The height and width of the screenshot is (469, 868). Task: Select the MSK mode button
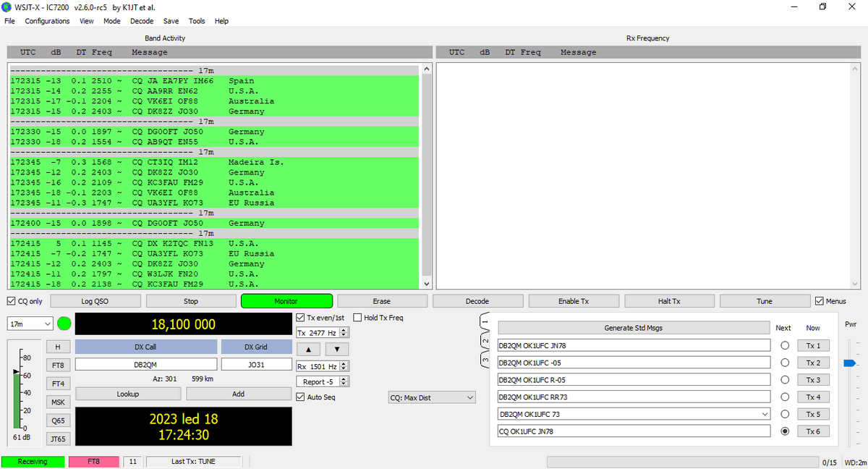pyautogui.click(x=57, y=402)
